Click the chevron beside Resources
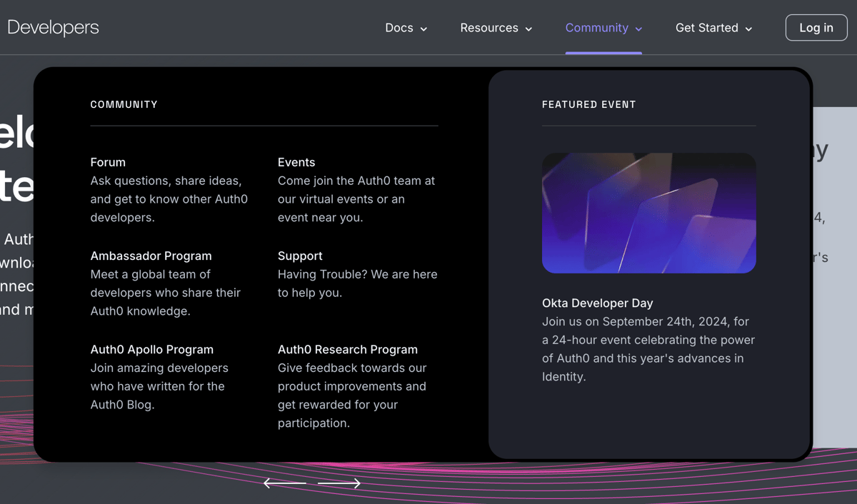 (528, 29)
